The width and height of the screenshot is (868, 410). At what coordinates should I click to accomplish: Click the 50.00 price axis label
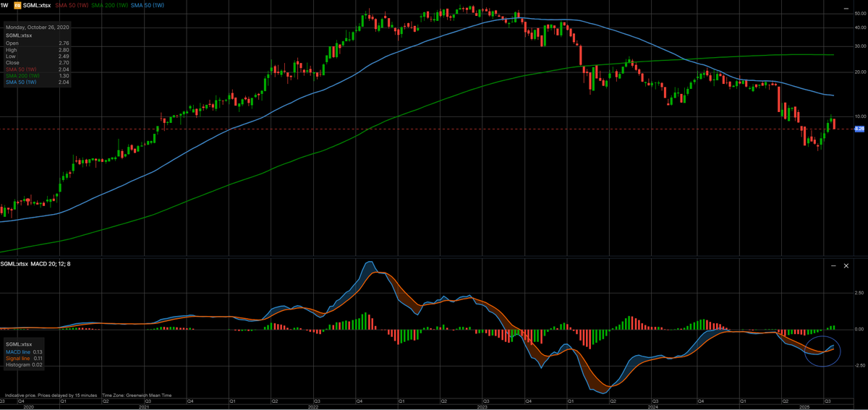861,14
